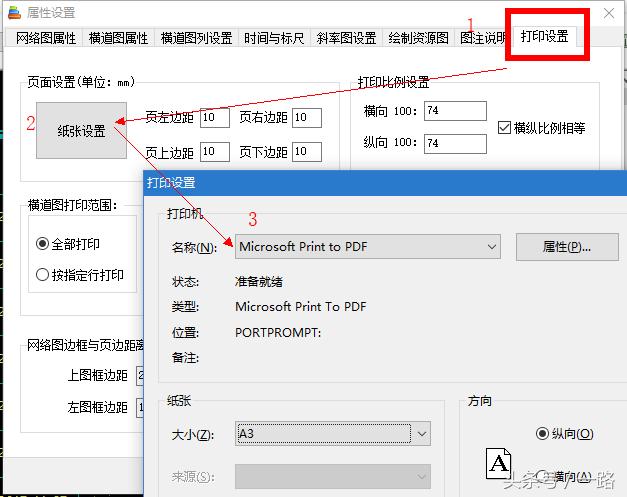Open the 斜率图设置 tab
Image resolution: width=627 pixels, height=497 pixels.
coord(346,38)
